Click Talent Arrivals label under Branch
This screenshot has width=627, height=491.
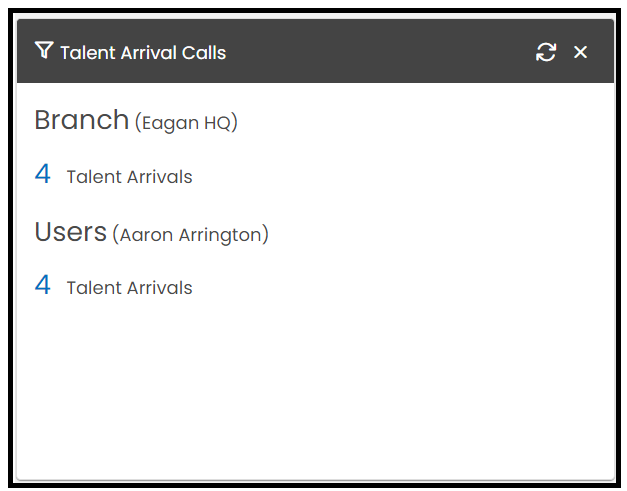point(130,177)
